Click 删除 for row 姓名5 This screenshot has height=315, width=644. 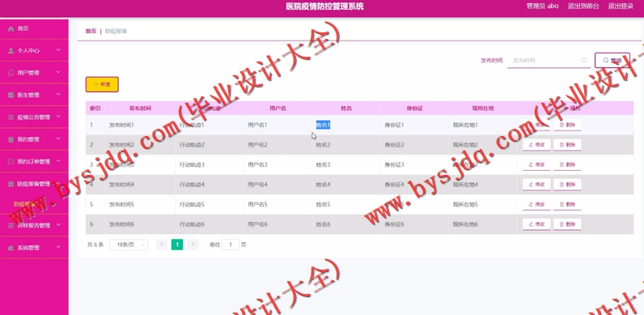(567, 204)
